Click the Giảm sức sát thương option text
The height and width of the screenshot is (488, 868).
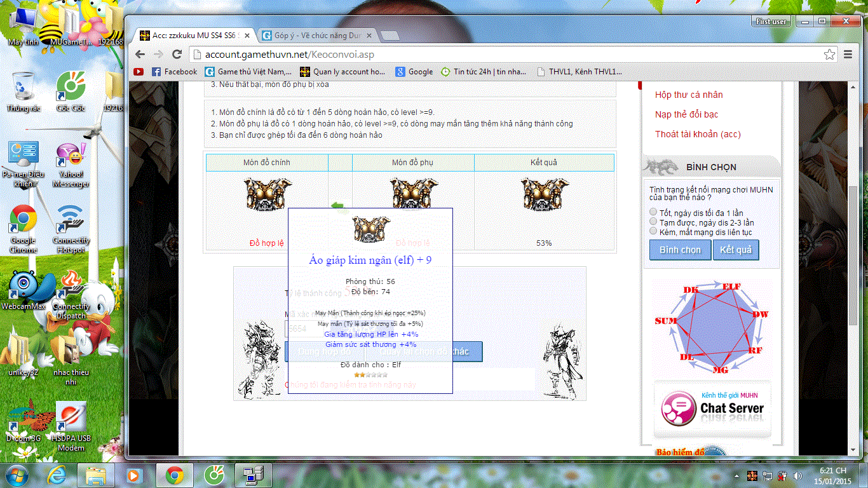pos(371,344)
